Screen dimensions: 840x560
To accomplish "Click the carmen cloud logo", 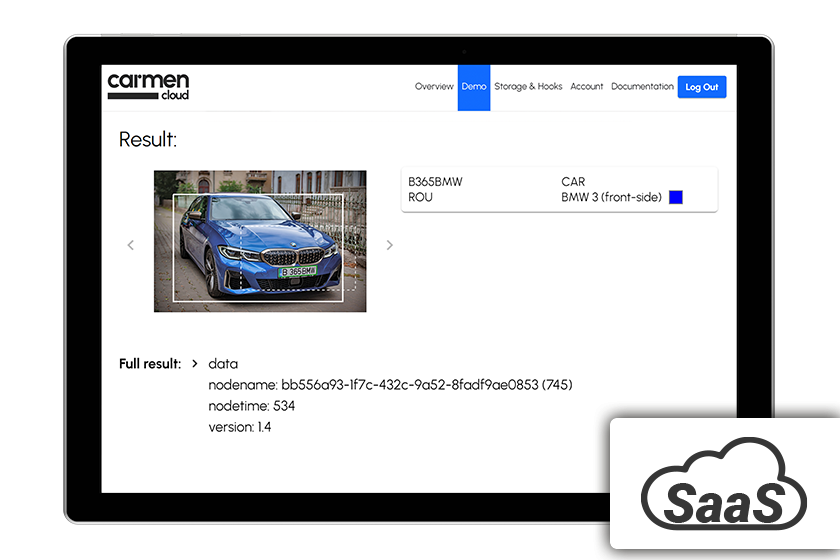I will coord(148,87).
